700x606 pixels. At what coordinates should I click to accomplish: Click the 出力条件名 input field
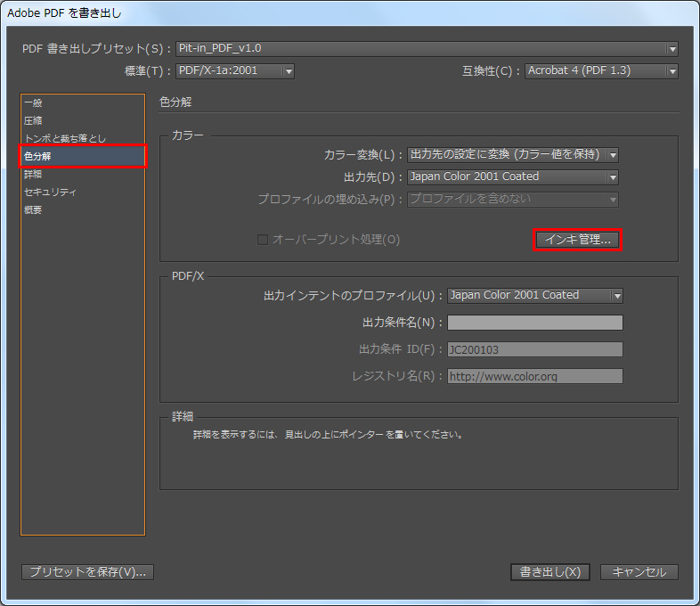pos(534,323)
